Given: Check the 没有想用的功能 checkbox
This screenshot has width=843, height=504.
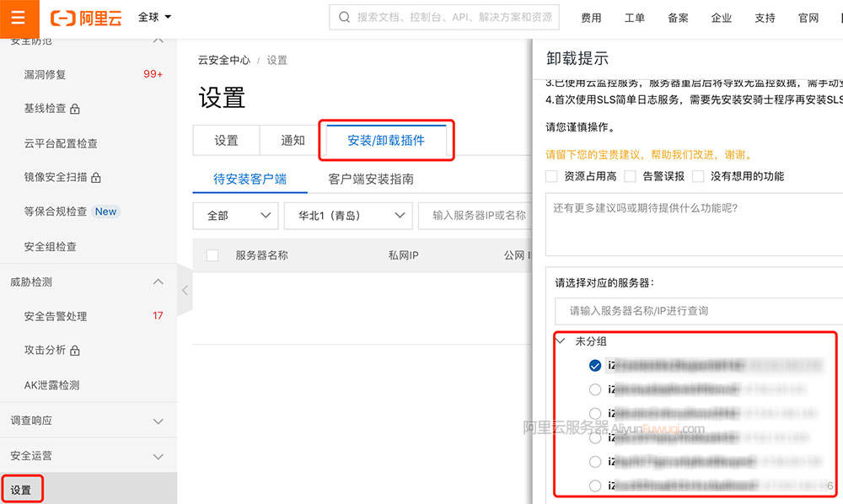Looking at the screenshot, I should click(698, 176).
